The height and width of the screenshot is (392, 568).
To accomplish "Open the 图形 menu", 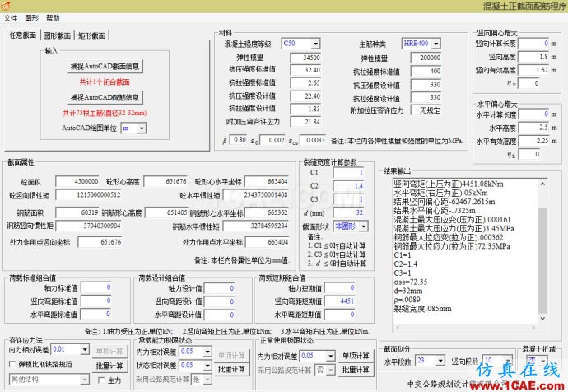I will click(31, 18).
